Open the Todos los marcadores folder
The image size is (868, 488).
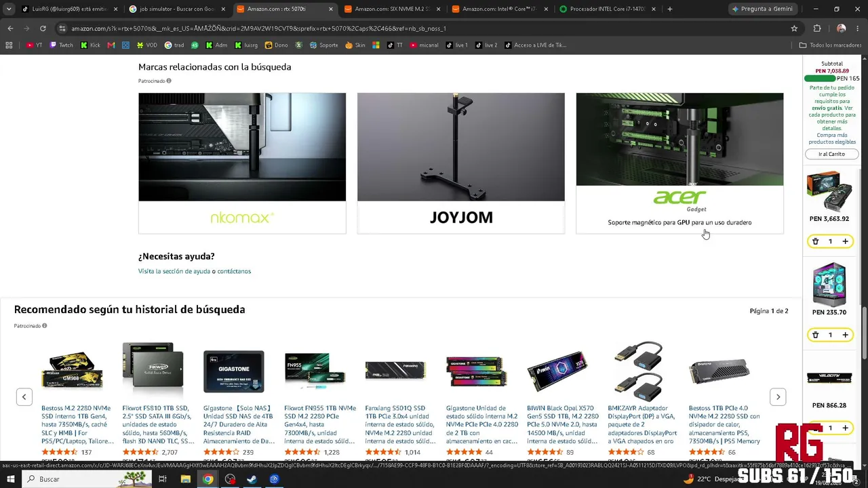(830, 45)
